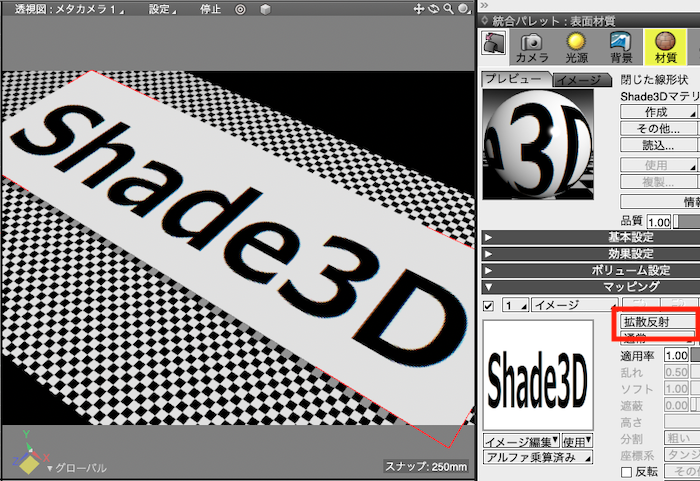700x481 pixels.
Task: Click the Shade3Dマテリ material label
Action: 660,96
